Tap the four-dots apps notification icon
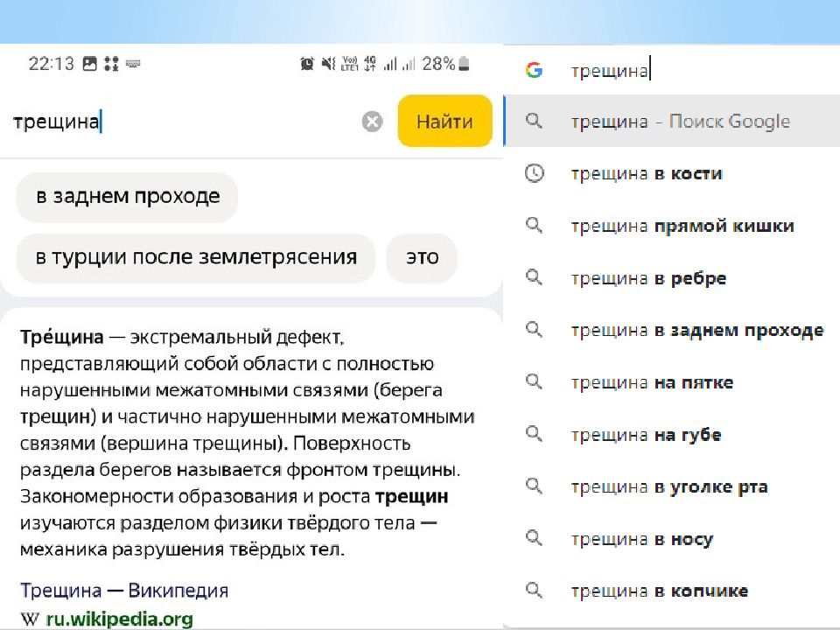Screen dimensions: 840x630 [x=111, y=64]
